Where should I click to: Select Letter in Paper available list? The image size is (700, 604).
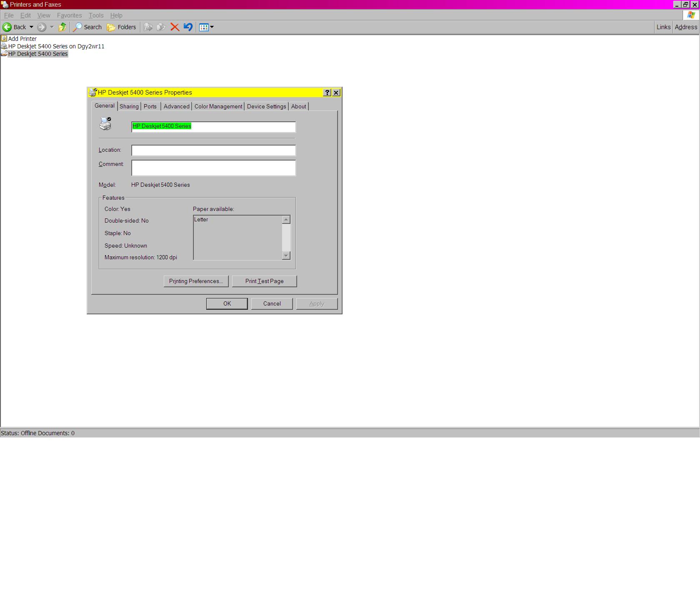[201, 220]
